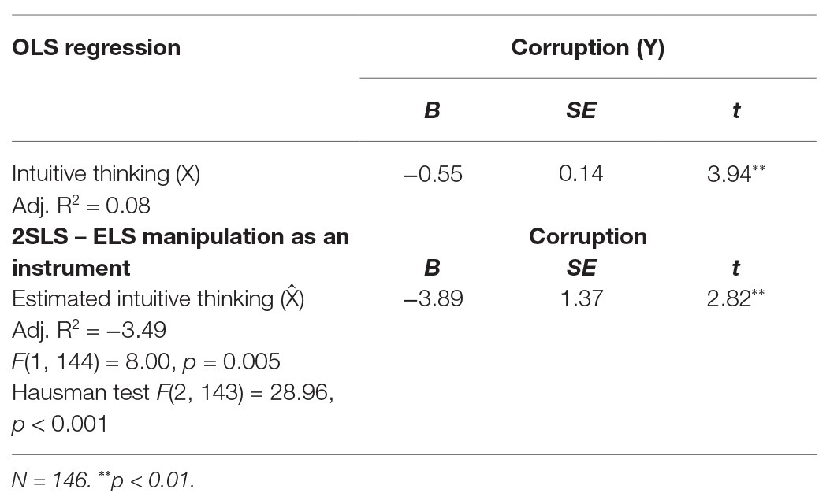Select the coefficient value −0.55
This screenshot has height=504, width=830.
point(431,174)
